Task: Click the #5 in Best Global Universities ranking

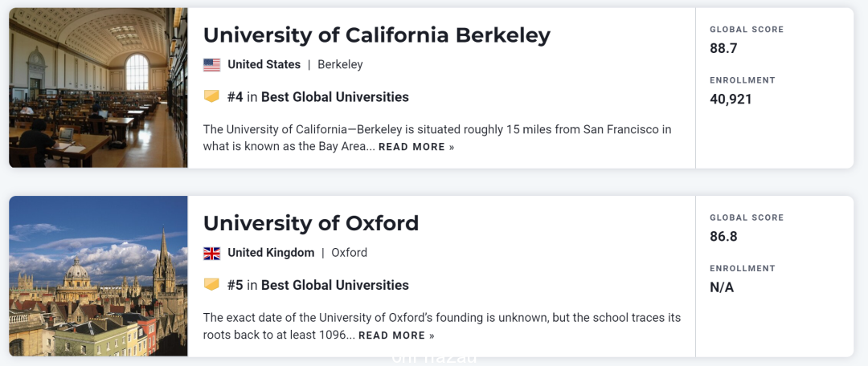Action: click(x=317, y=285)
